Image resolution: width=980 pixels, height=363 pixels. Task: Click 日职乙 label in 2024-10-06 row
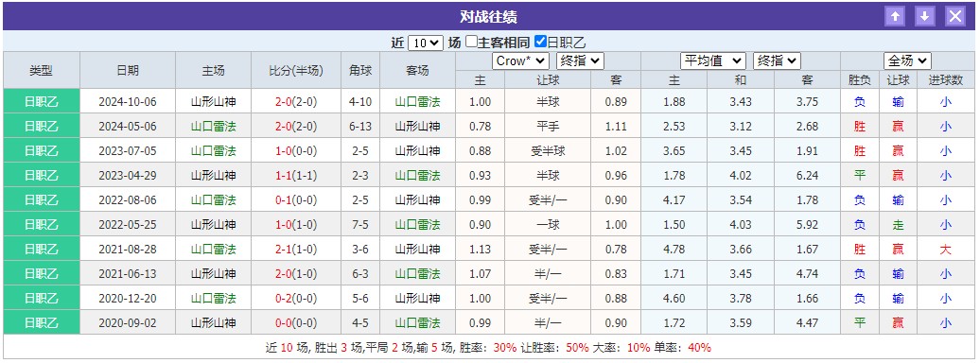42,101
